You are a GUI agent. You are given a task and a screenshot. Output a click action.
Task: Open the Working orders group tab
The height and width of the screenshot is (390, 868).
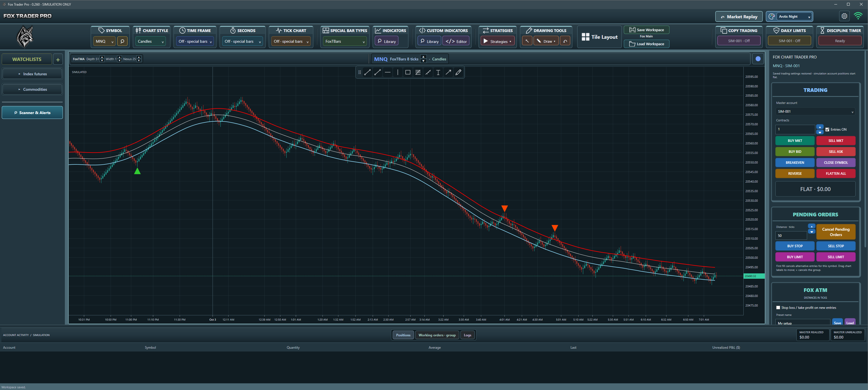click(437, 335)
